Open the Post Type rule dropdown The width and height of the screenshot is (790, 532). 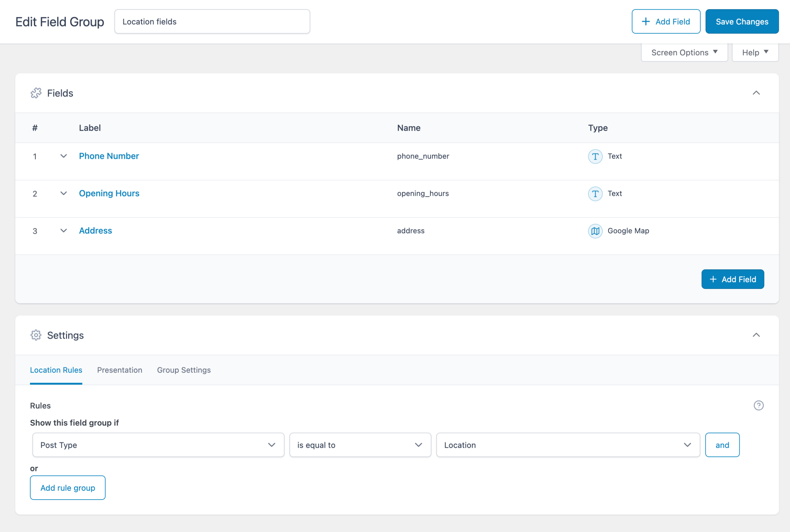pyautogui.click(x=158, y=445)
